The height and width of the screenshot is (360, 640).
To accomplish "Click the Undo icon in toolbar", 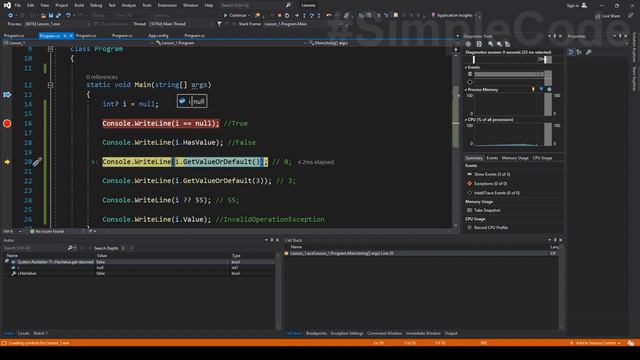I will click(x=68, y=16).
